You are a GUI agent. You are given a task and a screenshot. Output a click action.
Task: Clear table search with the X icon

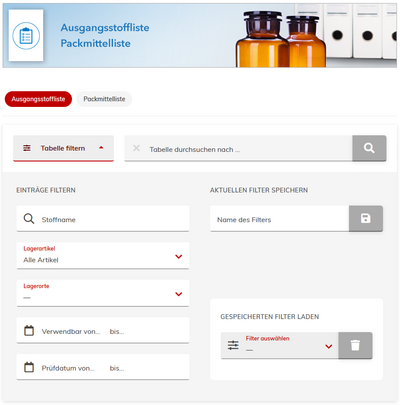pos(136,148)
